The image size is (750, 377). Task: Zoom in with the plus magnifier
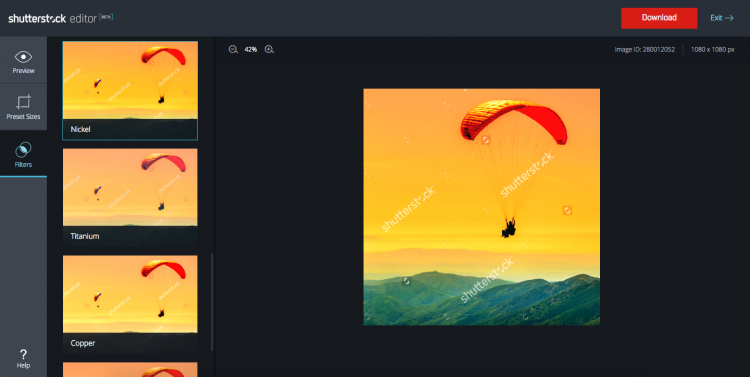point(269,49)
